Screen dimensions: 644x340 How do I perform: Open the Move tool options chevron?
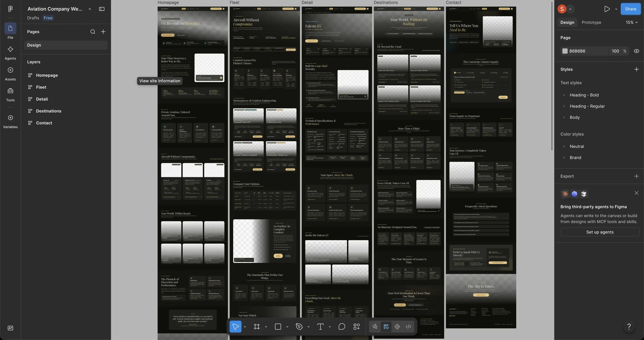[245, 327]
